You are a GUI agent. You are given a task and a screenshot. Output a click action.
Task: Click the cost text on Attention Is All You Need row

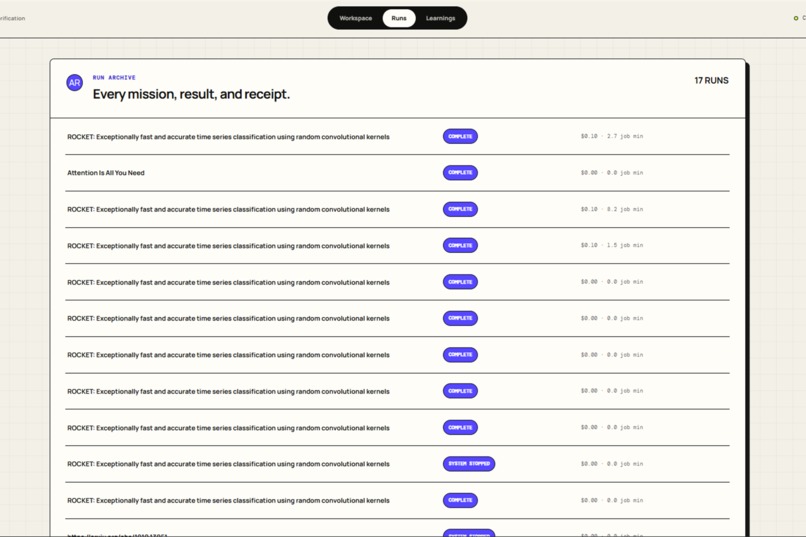(612, 173)
